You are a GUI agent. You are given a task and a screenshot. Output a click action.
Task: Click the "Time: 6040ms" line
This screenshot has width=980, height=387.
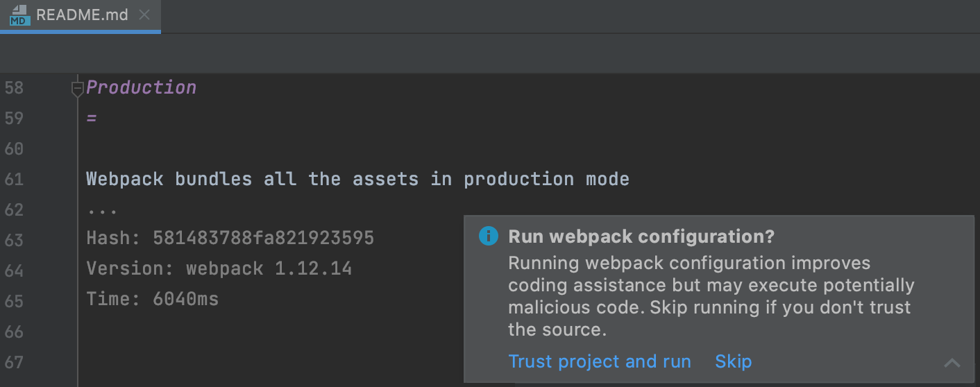pos(152,300)
